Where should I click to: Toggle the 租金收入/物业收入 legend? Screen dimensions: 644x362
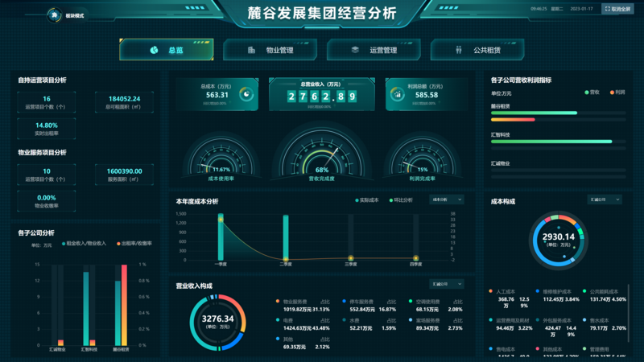coord(84,244)
